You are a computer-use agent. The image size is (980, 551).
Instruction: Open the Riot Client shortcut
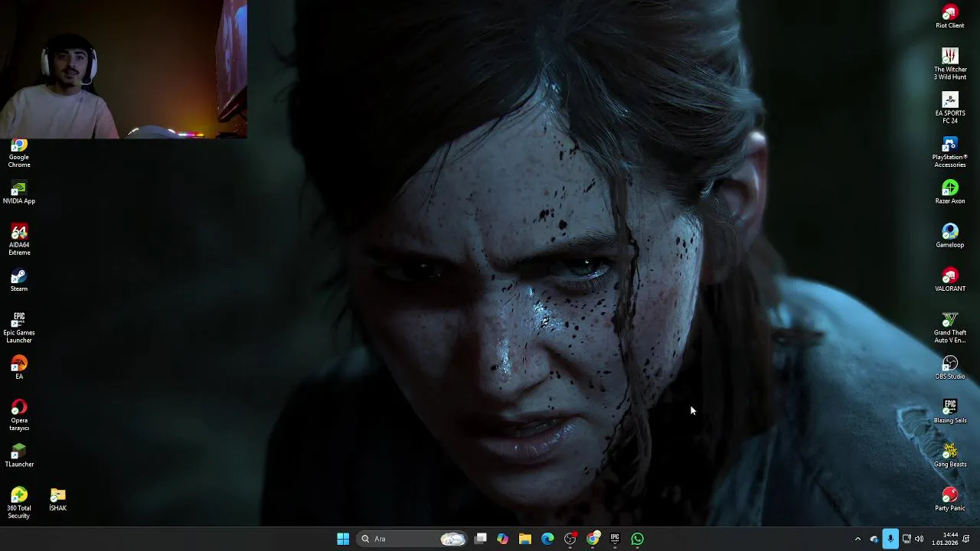(x=950, y=17)
